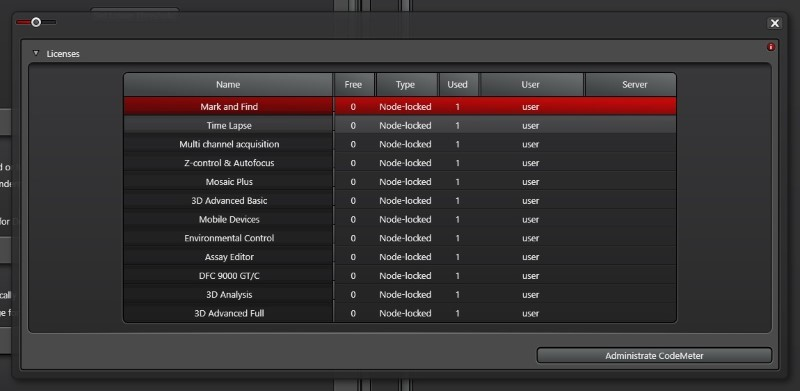Select the Mark and Find license row

tap(400, 107)
